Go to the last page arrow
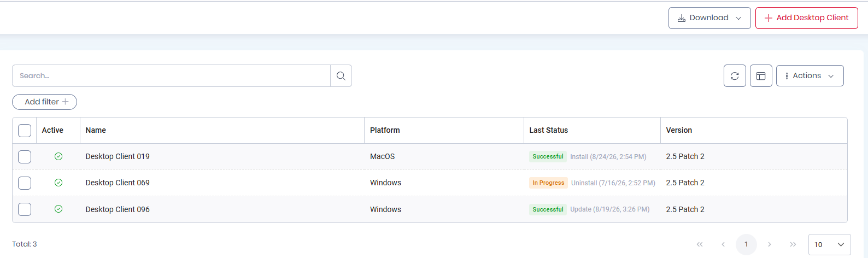Image resolution: width=868 pixels, height=258 pixels. 793,244
